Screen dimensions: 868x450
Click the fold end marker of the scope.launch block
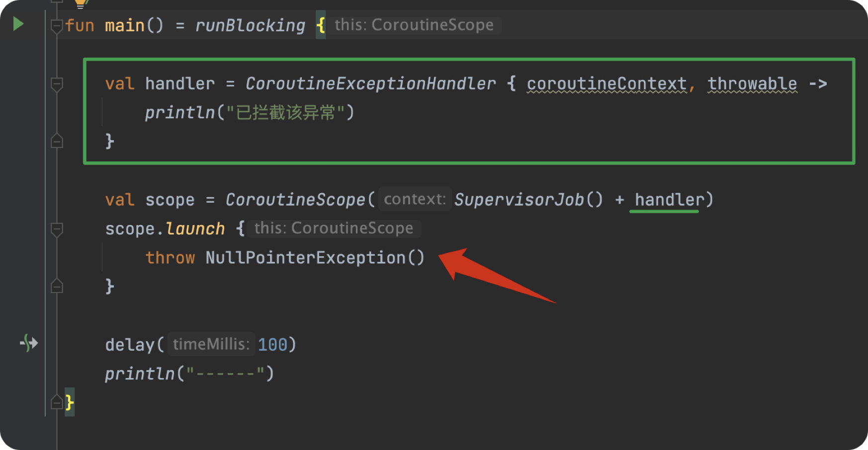pos(57,286)
